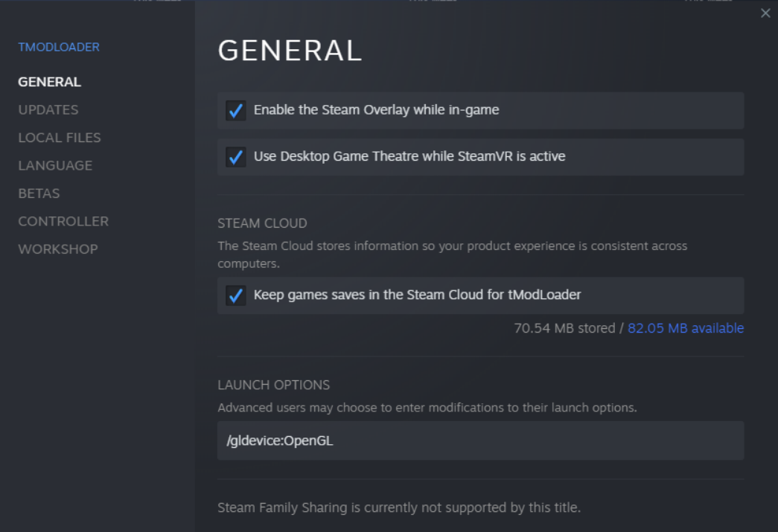Screen dimensions: 778x532
Task: Click the STEAM CLOUD section heading
Action: [x=262, y=223]
